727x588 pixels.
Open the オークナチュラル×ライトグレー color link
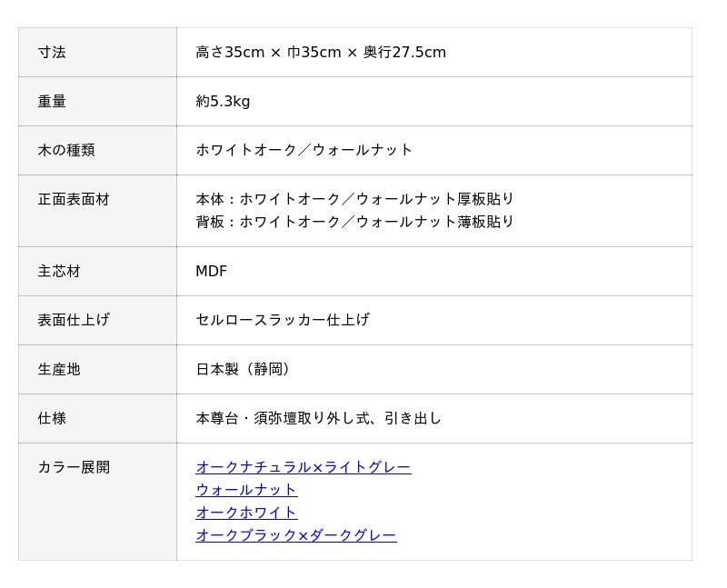point(303,467)
